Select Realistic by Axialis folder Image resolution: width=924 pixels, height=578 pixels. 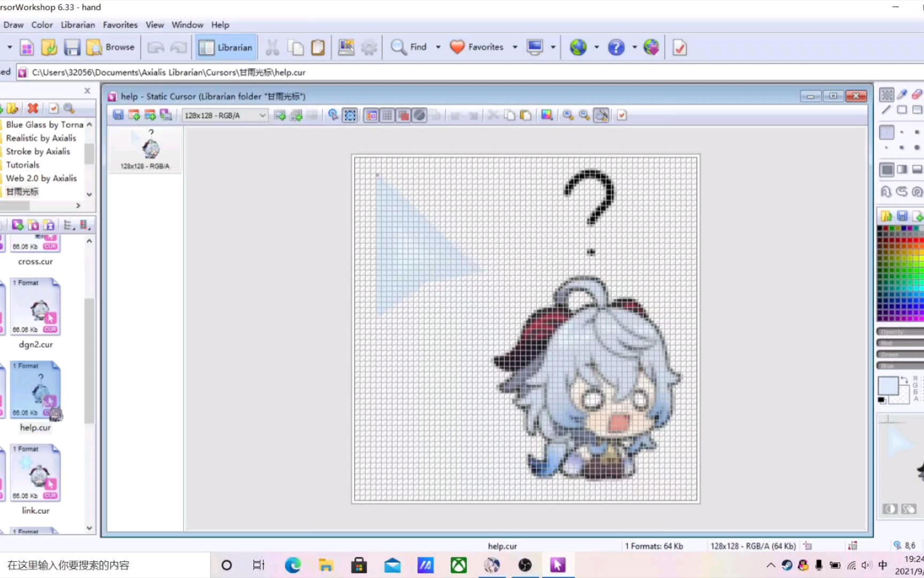click(x=41, y=138)
